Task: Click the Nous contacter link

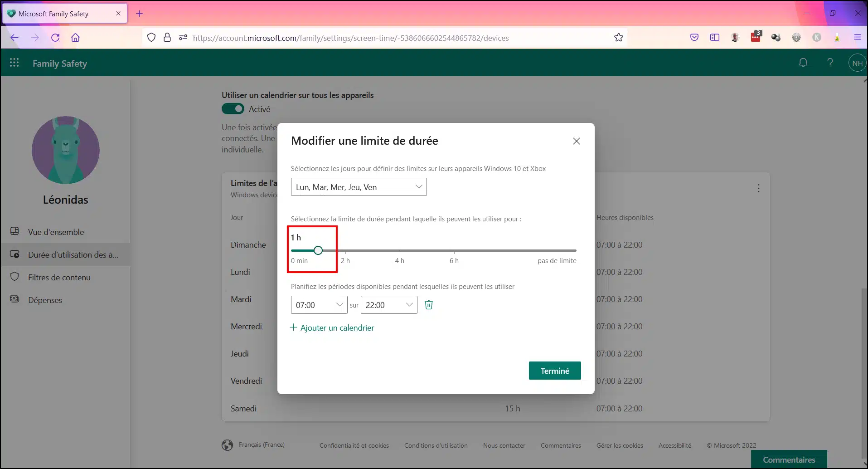Action: 504,445
